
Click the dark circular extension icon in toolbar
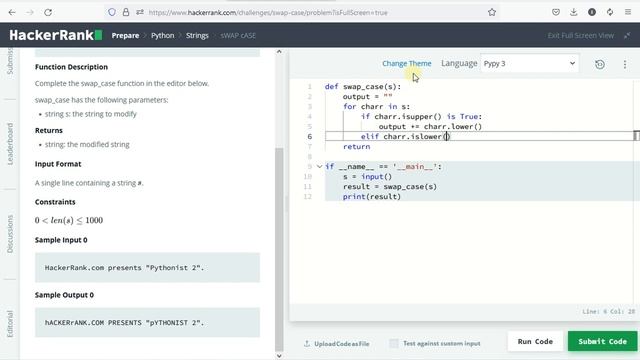tap(592, 12)
